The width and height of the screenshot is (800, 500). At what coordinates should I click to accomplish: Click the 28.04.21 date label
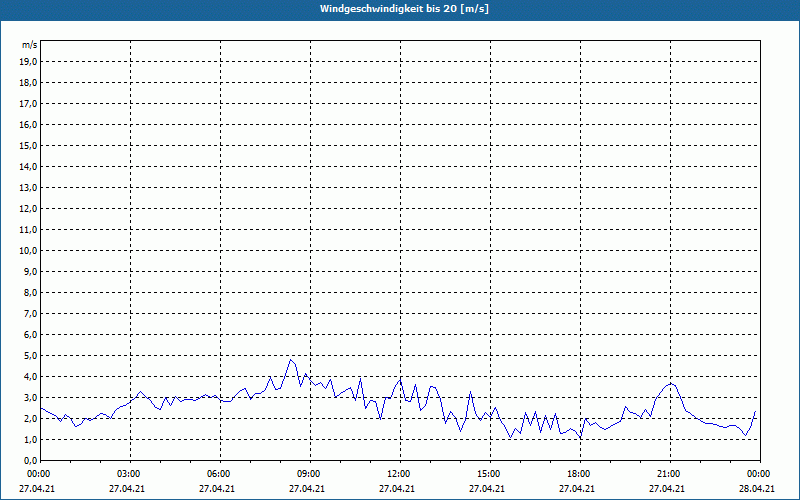[x=757, y=489]
